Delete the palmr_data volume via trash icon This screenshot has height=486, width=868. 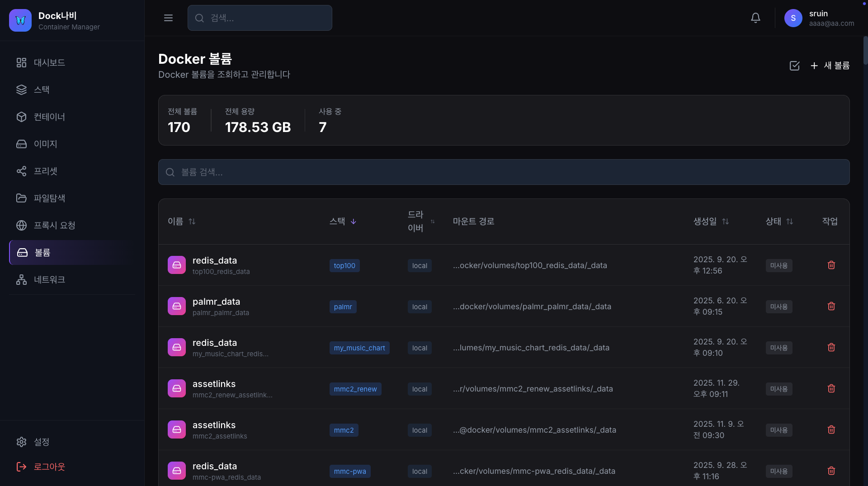pyautogui.click(x=831, y=306)
